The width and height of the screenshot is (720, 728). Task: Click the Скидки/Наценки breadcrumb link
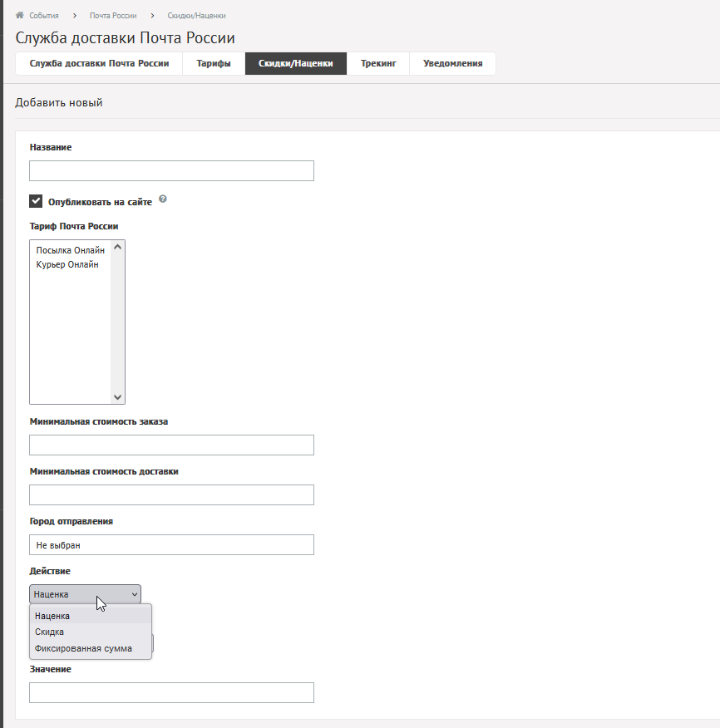196,16
